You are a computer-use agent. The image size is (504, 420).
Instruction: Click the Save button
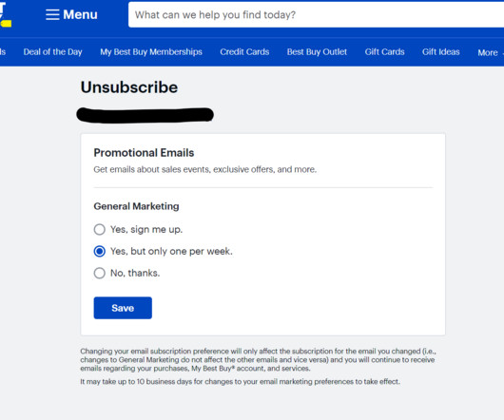click(123, 308)
